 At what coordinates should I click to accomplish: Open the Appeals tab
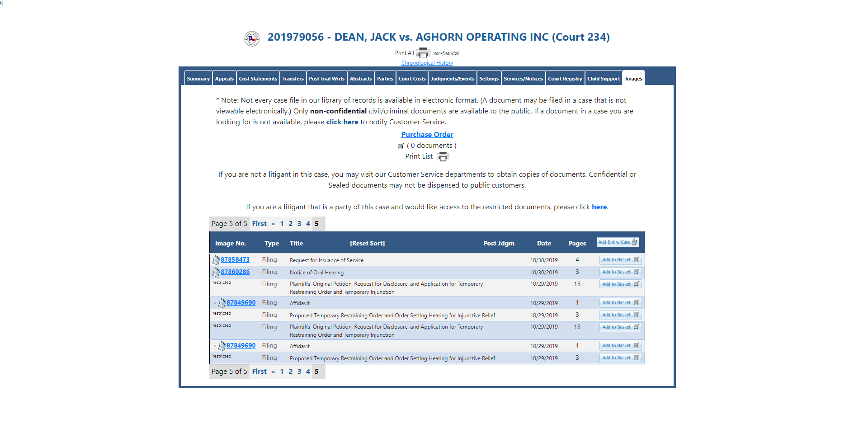(224, 78)
